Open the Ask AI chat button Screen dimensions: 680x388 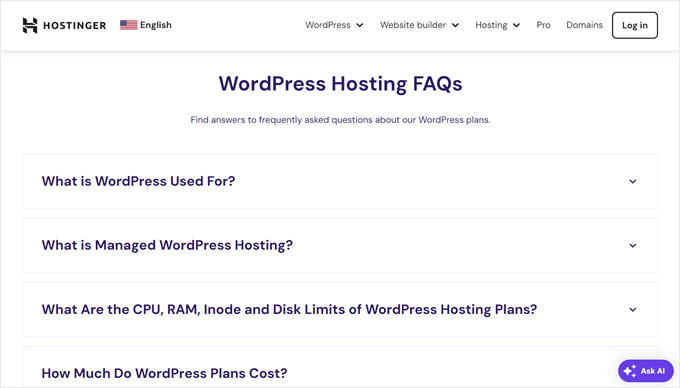646,371
